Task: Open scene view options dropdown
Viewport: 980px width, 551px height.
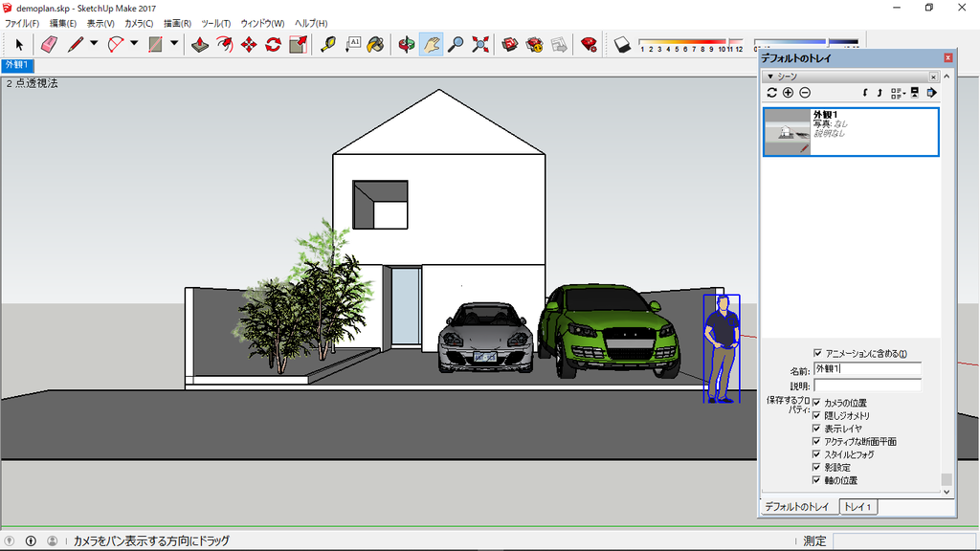Action: click(x=898, y=93)
